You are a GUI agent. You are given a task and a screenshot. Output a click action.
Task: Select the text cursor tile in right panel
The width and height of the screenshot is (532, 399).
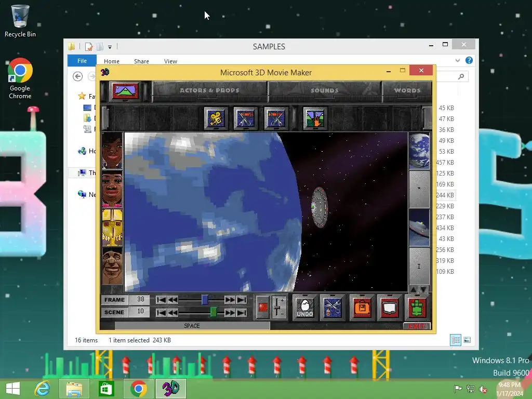tap(419, 266)
